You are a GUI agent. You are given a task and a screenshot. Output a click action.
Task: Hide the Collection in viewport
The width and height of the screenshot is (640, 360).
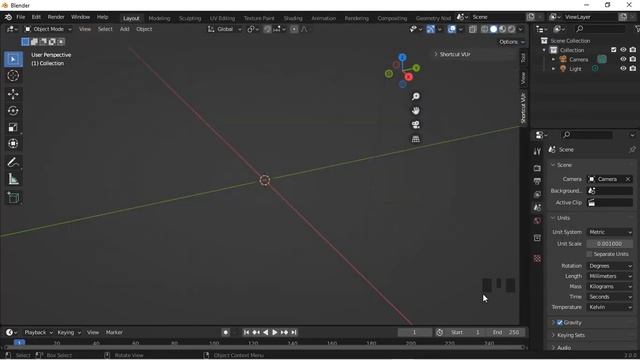[623, 50]
